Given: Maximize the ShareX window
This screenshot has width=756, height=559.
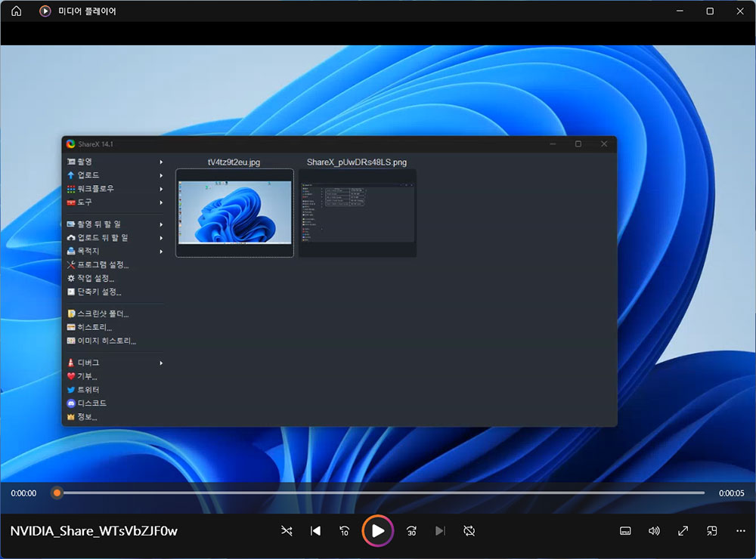Looking at the screenshot, I should point(578,144).
